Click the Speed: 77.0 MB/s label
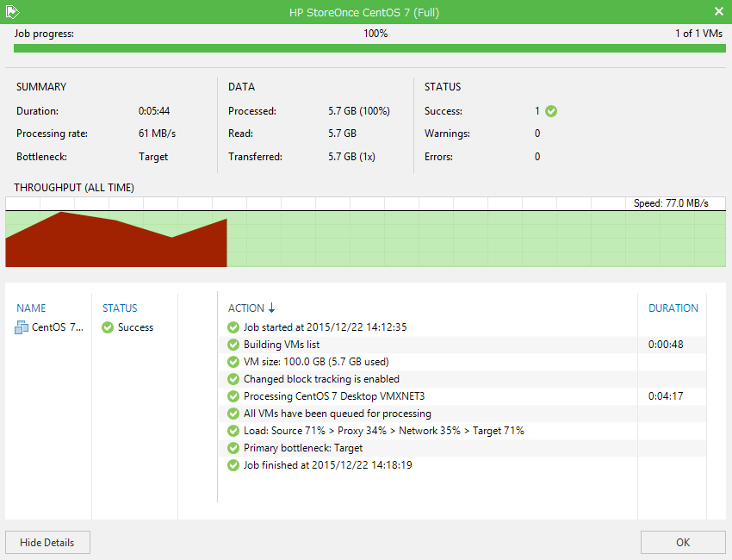The width and height of the screenshot is (732, 560). 671,203
